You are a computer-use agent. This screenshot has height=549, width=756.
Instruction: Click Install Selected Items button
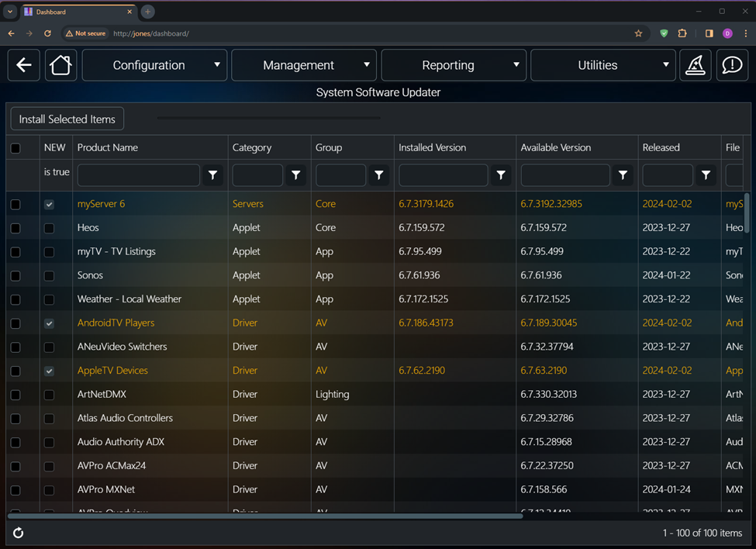click(67, 119)
